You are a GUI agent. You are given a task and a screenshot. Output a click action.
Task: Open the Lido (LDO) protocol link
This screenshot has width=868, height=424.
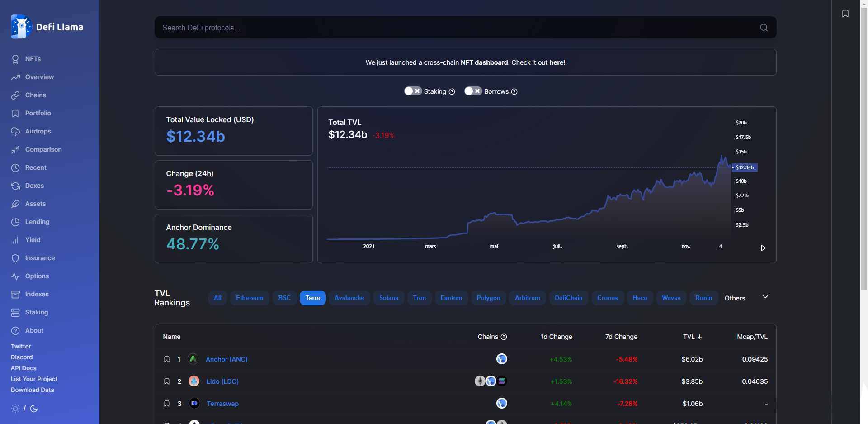pos(222,381)
